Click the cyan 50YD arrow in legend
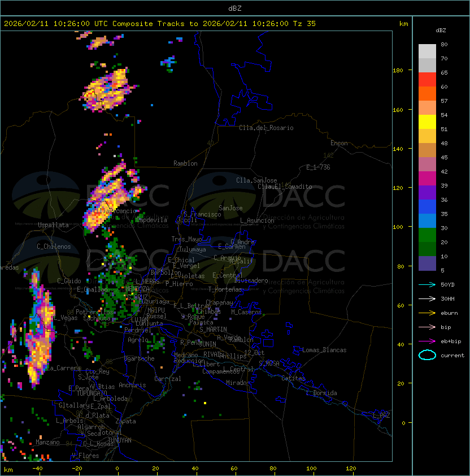Viewport: 470px width, 476px height. [427, 285]
